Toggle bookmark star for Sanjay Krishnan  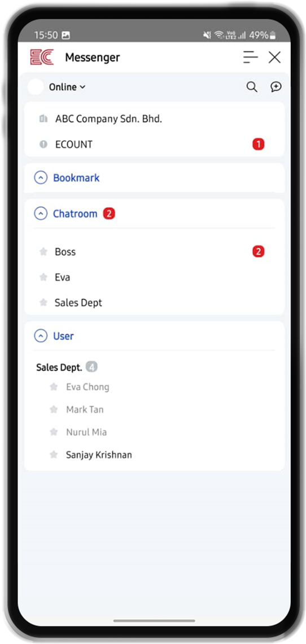pyautogui.click(x=54, y=454)
